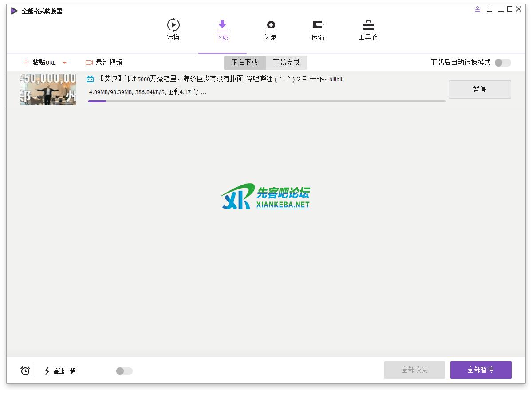The image size is (532, 394).
Task: Click the bilibili TV icon beside the video title
Action: [x=90, y=79]
